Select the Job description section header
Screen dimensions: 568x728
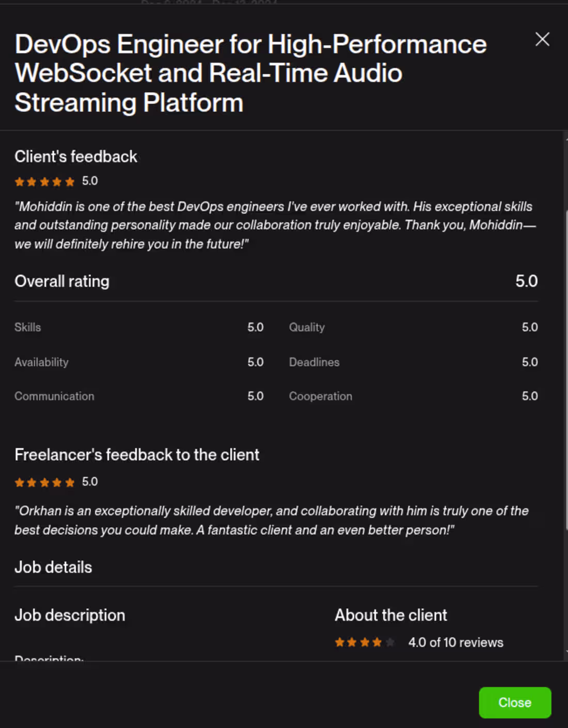pos(70,615)
